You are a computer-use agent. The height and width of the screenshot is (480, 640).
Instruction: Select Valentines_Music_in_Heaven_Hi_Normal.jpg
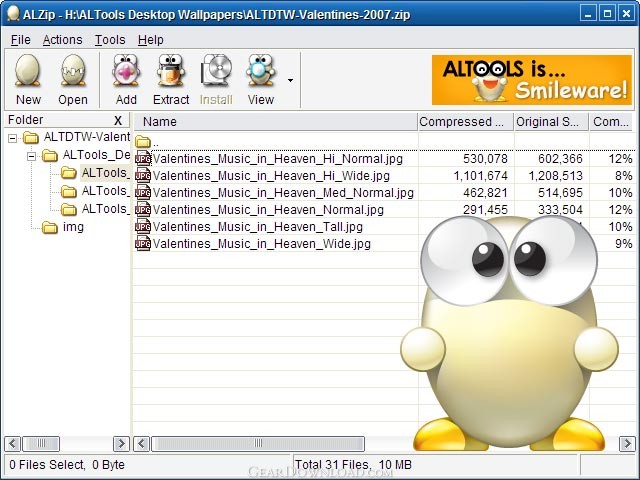278,159
